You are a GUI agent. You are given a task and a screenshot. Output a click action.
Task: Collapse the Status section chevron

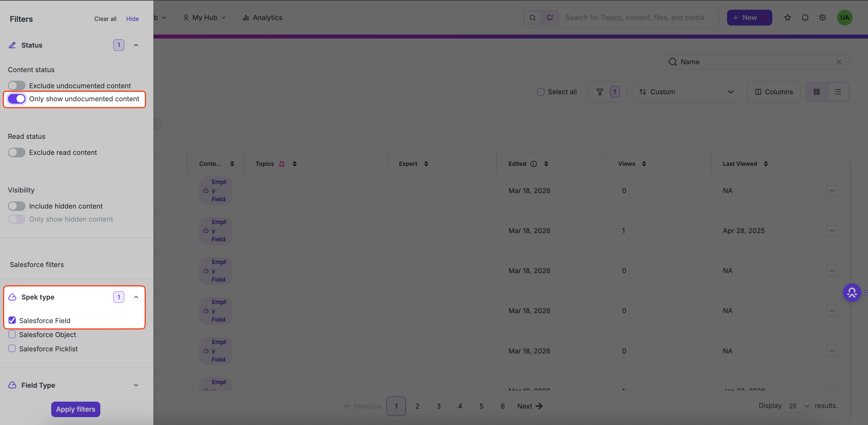136,45
